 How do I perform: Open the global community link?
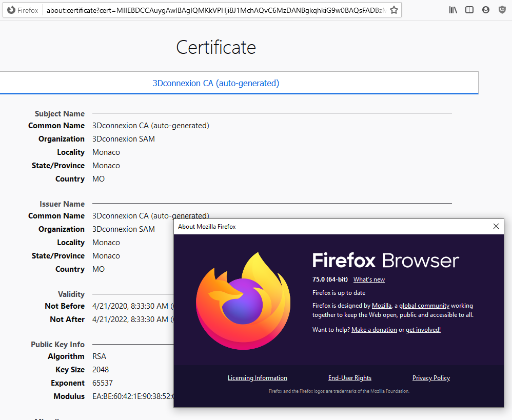(424, 306)
